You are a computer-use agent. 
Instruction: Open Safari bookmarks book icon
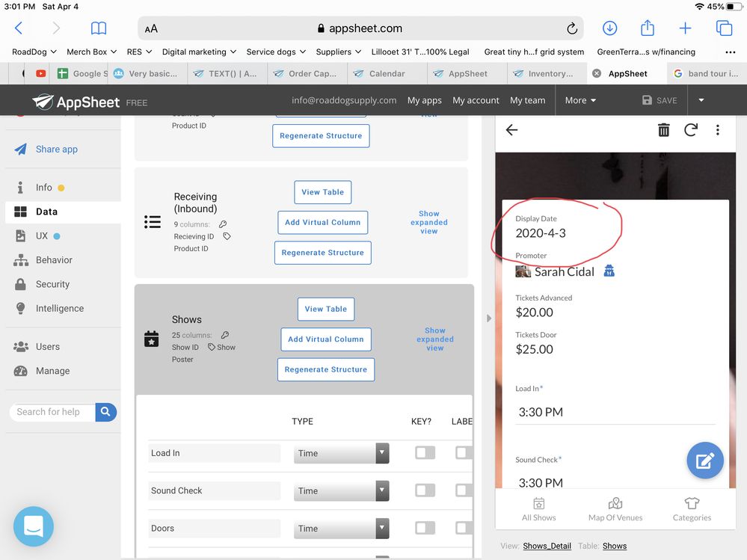[99, 28]
